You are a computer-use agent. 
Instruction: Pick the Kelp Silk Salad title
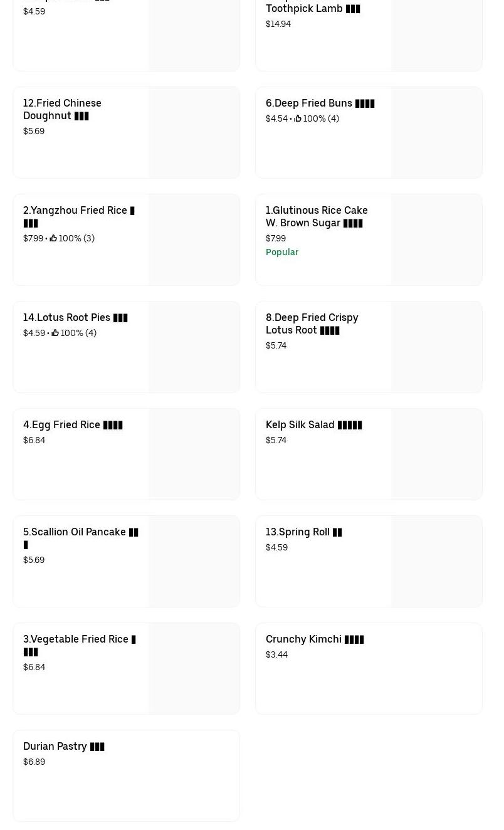(313, 425)
